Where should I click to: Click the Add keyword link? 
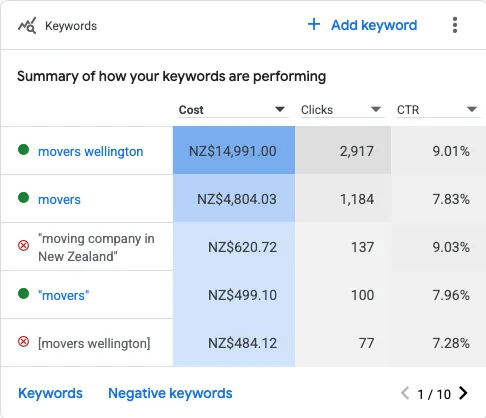point(374,25)
